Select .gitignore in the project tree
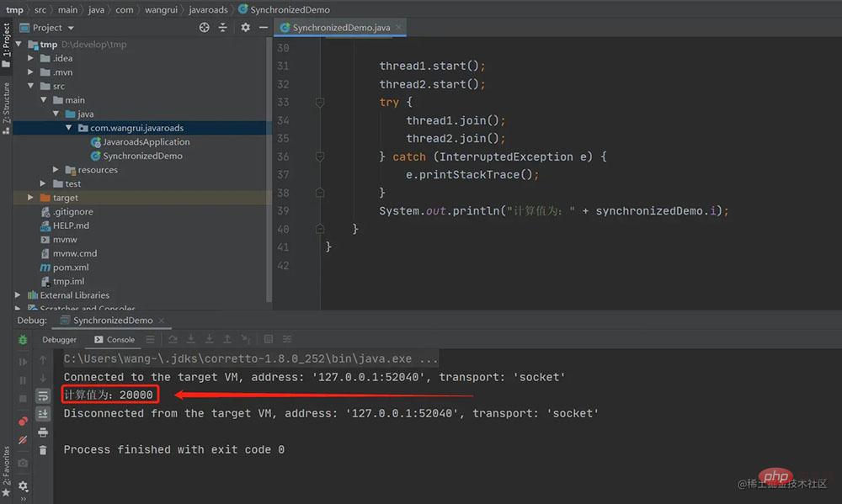842x504 pixels. click(x=67, y=211)
